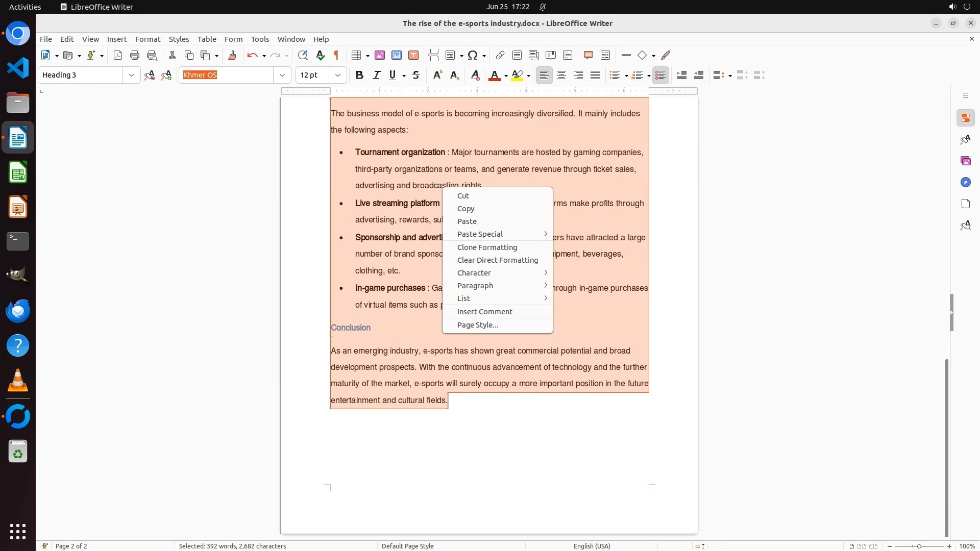
Task: Open Find & Replace toolbar icon
Action: click(303, 55)
